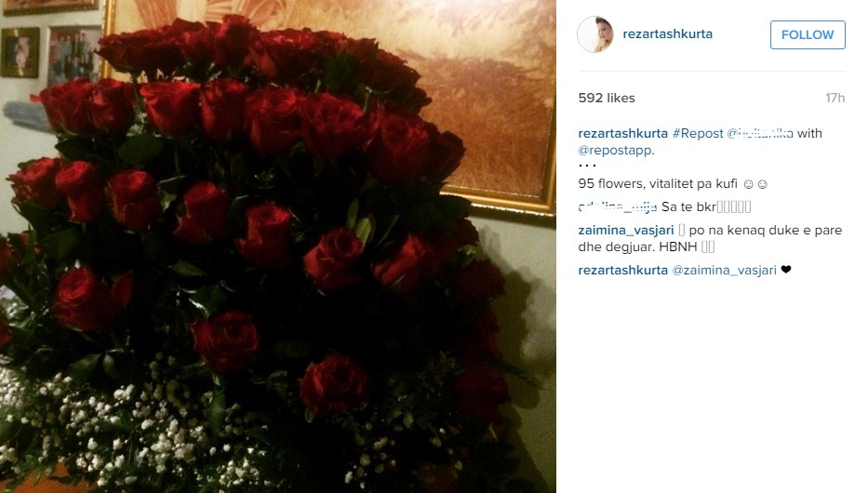View the 592 likes list

click(607, 98)
